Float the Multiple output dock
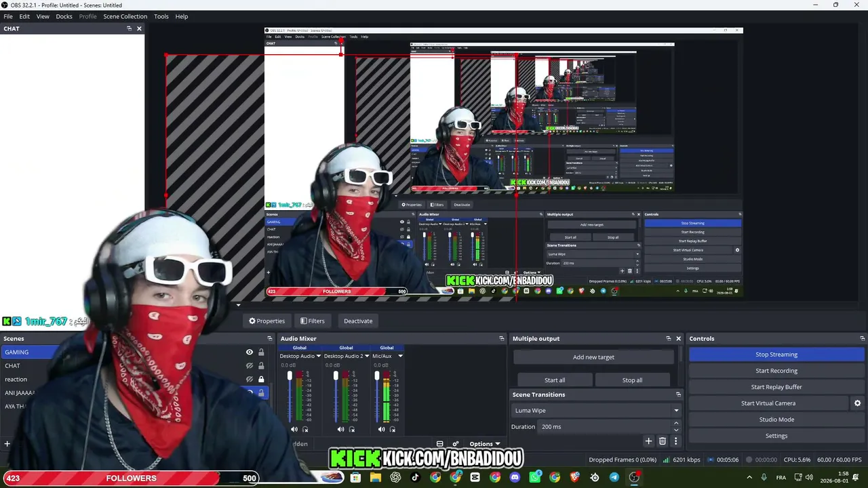868x488 pixels. pos(668,338)
